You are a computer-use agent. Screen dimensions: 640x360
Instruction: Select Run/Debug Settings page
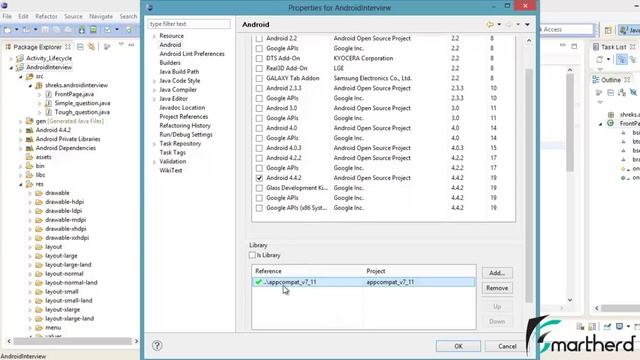point(186,135)
